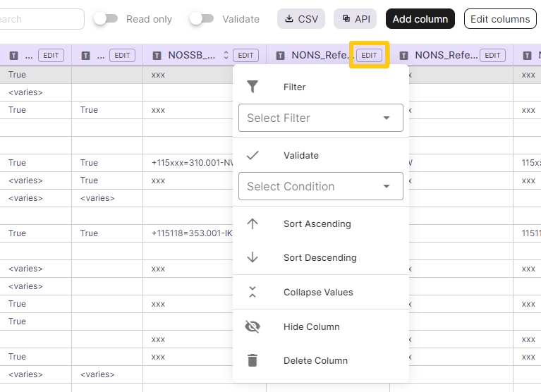Image resolution: width=541 pixels, height=392 pixels.
Task: Click the Validate label in column menu
Action: click(x=301, y=156)
